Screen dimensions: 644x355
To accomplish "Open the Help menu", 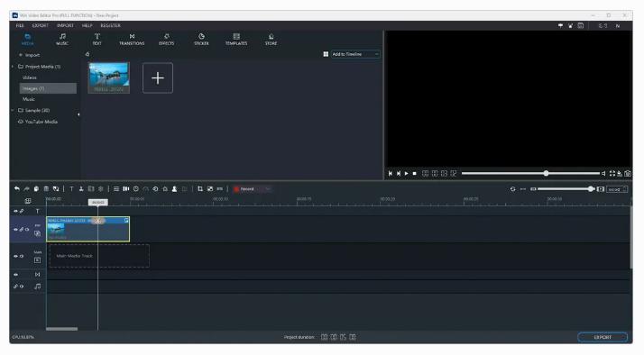I will [x=87, y=25].
